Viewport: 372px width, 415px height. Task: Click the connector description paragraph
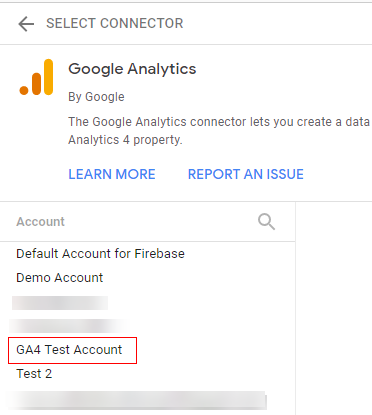click(x=220, y=131)
